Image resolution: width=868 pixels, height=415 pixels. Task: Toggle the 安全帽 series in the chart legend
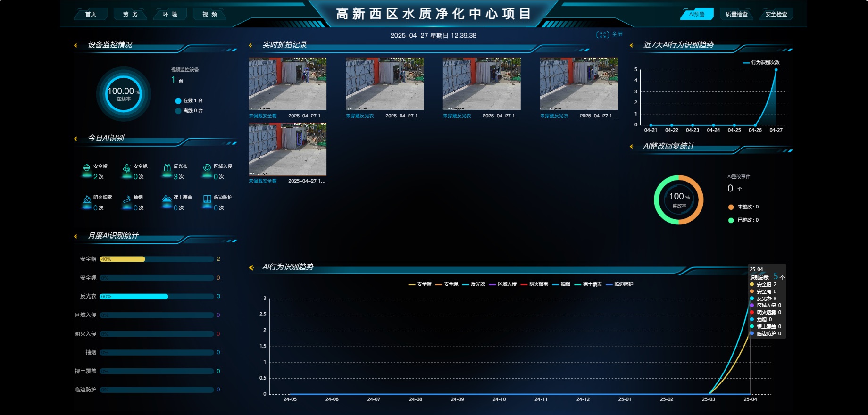point(420,284)
